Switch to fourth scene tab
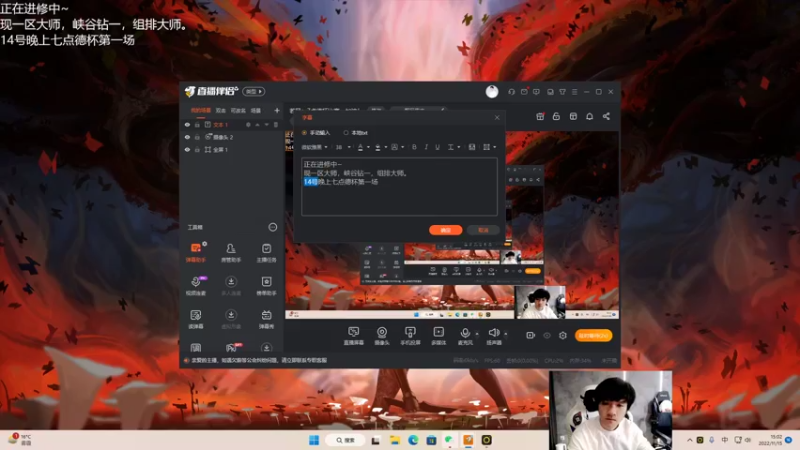This screenshot has width=800, height=450. (256, 110)
